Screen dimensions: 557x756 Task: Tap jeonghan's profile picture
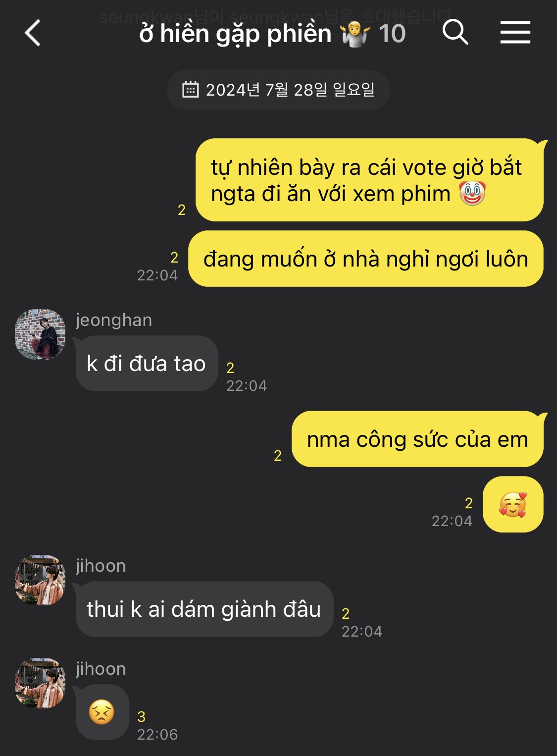40,334
